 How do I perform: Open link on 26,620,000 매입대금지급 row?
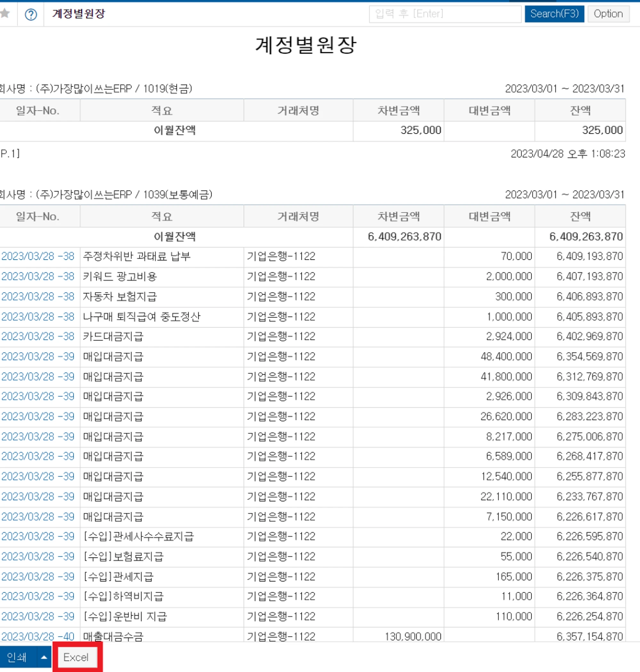38,416
